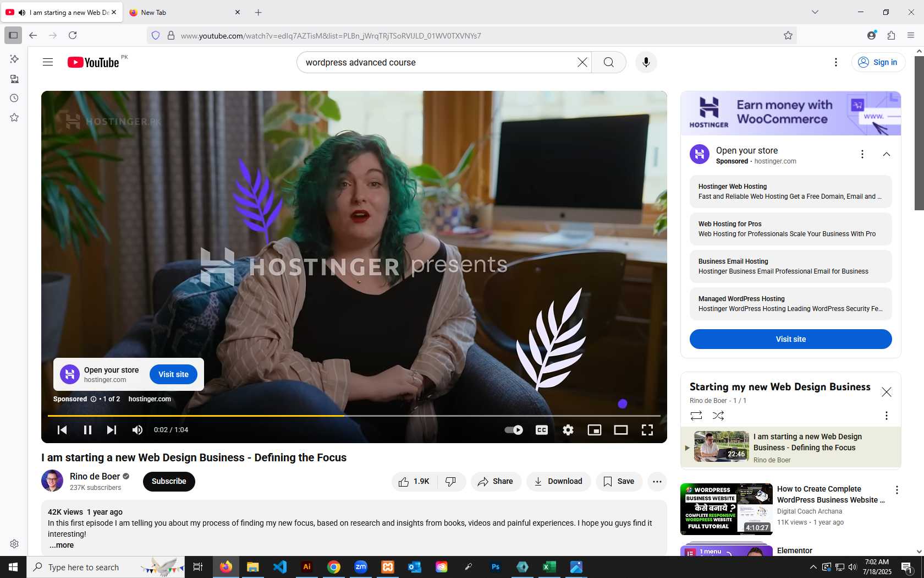Open Rino de Boer channel avatar
The width and height of the screenshot is (924, 578).
[52, 481]
